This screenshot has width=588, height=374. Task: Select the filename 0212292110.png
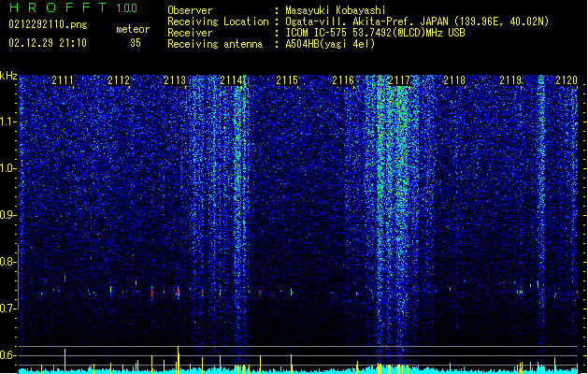point(48,25)
